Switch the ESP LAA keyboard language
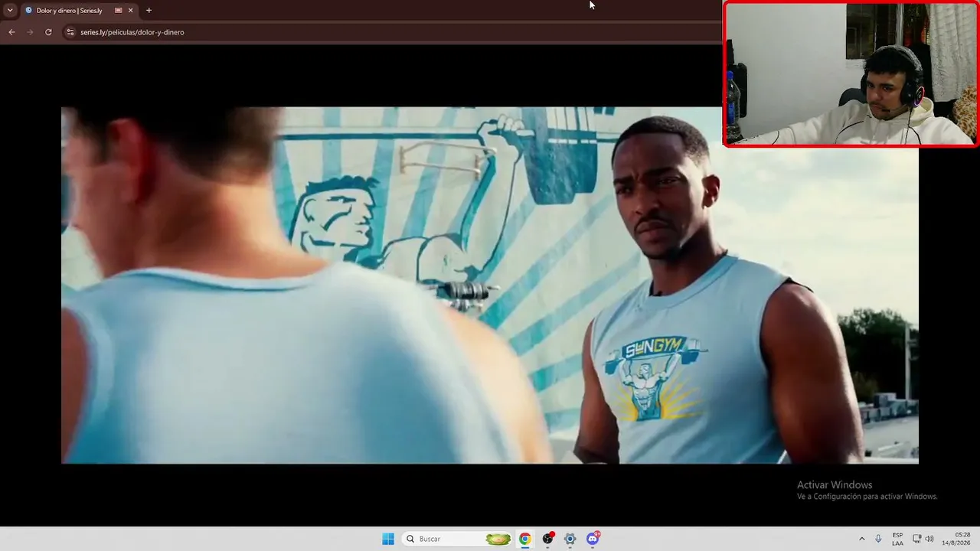This screenshot has height=551, width=980. 897,539
